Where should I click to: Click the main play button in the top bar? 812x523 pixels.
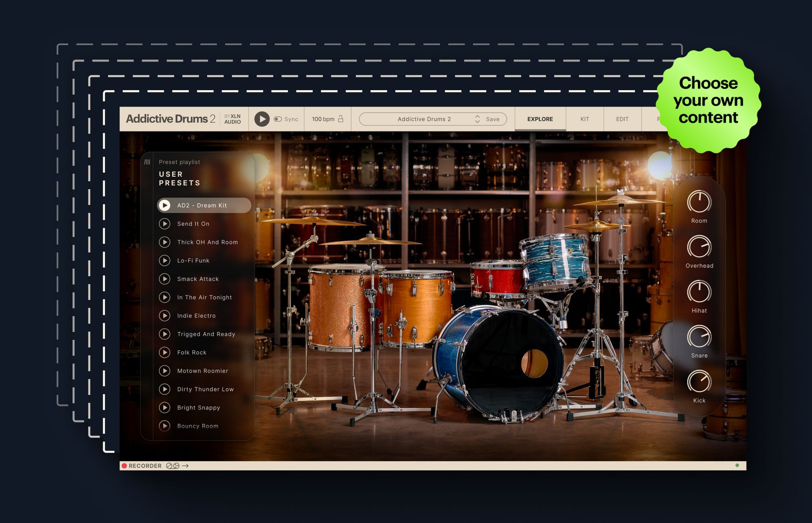tap(262, 119)
